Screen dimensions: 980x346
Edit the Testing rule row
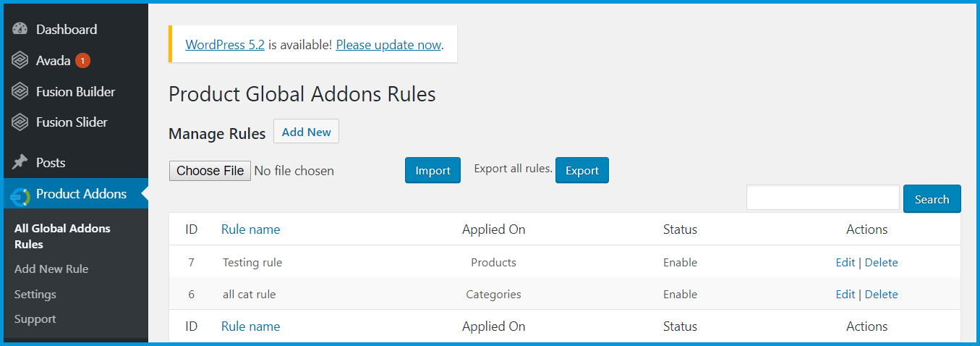click(x=845, y=263)
